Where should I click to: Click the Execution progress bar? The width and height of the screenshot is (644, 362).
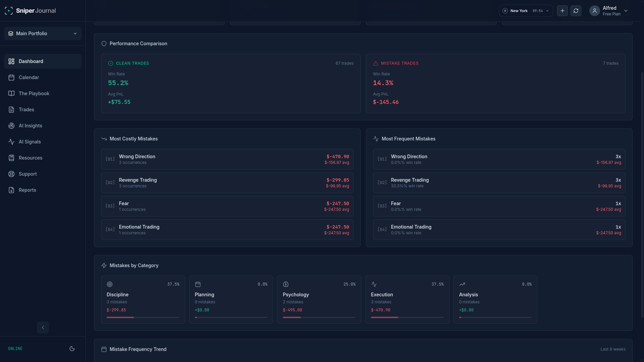tap(407, 317)
